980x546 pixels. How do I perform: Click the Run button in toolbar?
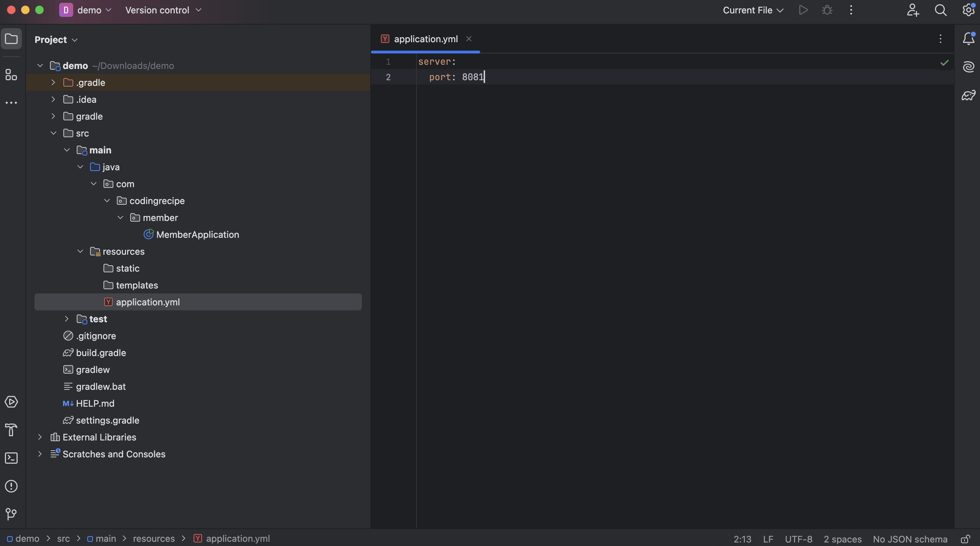pos(803,10)
